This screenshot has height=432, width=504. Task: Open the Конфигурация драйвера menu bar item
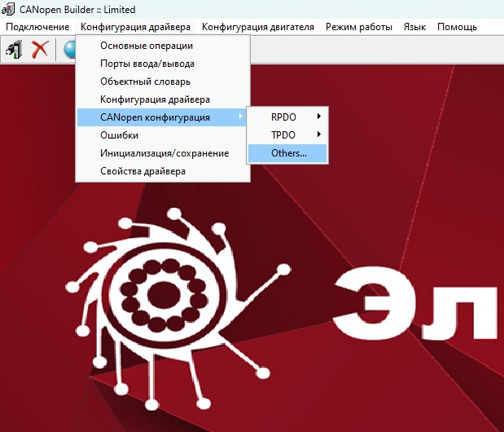(x=135, y=27)
